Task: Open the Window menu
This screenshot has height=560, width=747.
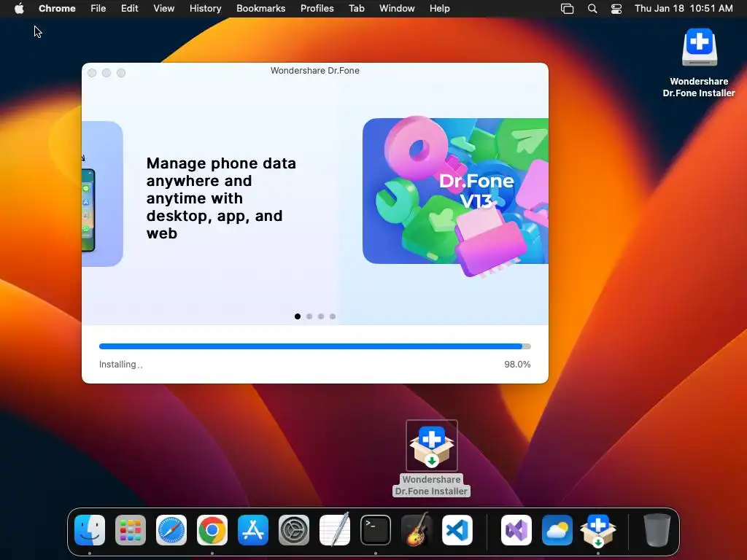Action: (x=397, y=9)
